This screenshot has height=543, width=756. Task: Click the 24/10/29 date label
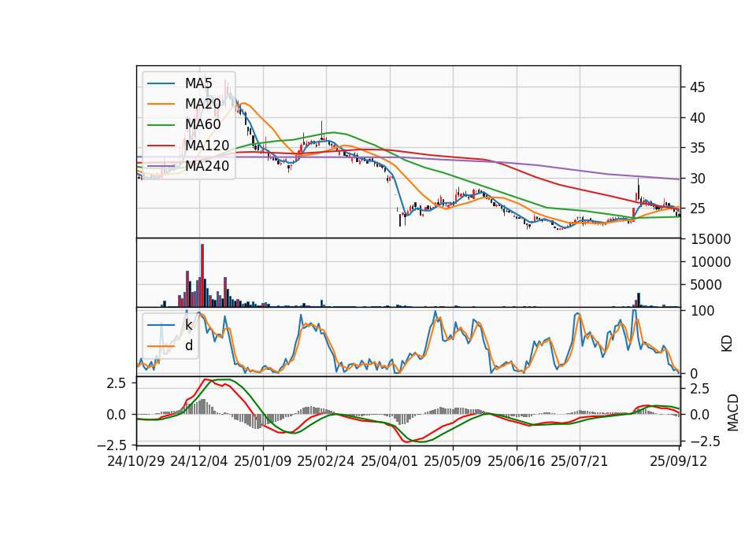tap(136, 461)
